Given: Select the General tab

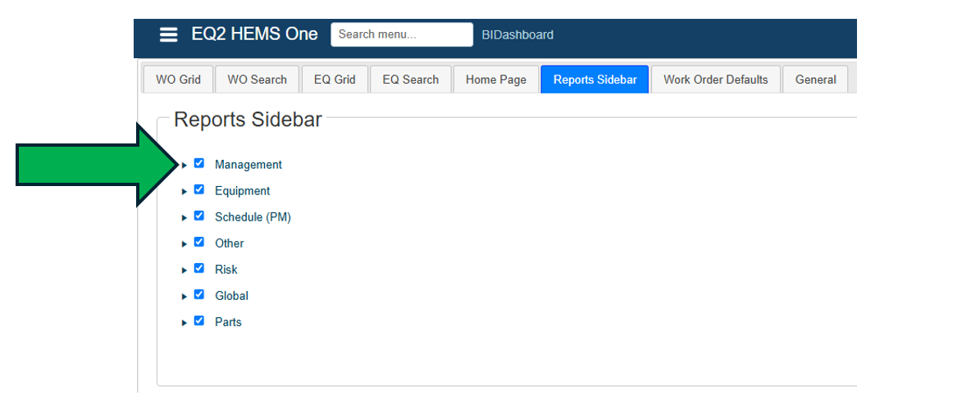Looking at the screenshot, I should tap(815, 80).
